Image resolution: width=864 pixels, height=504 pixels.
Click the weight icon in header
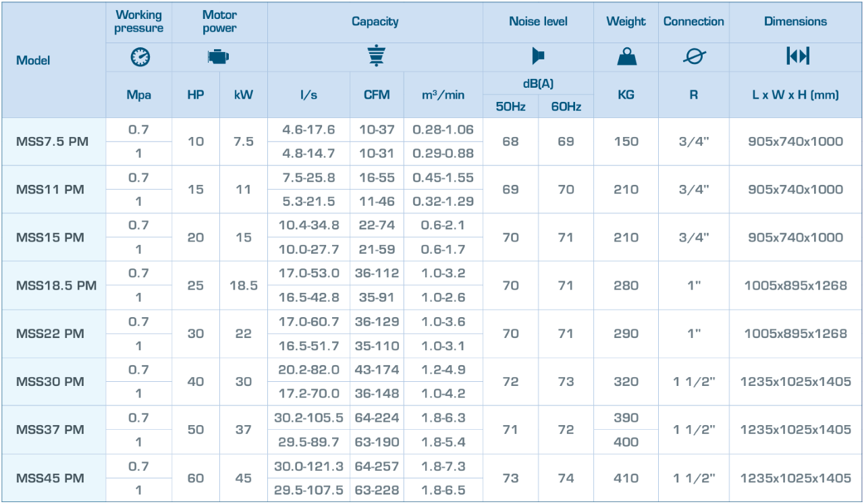tap(626, 57)
